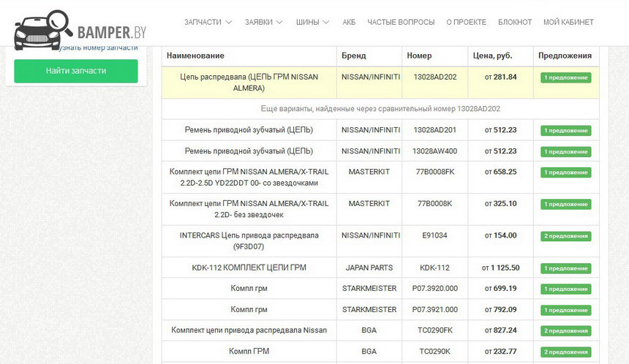Click the Еще варианты comparative number note
Viewport: 629px width, 364px height.
click(380, 109)
